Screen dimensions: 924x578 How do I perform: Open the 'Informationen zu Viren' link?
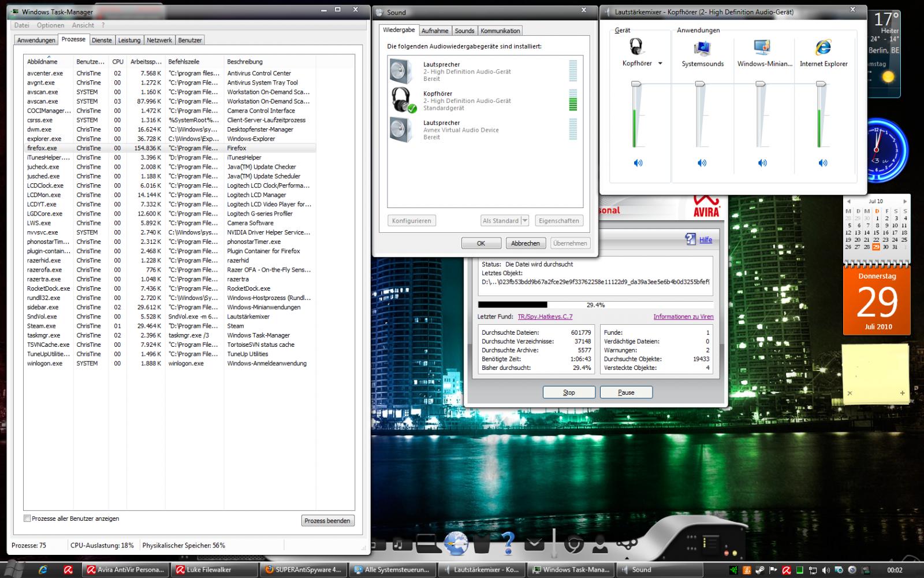(x=683, y=317)
